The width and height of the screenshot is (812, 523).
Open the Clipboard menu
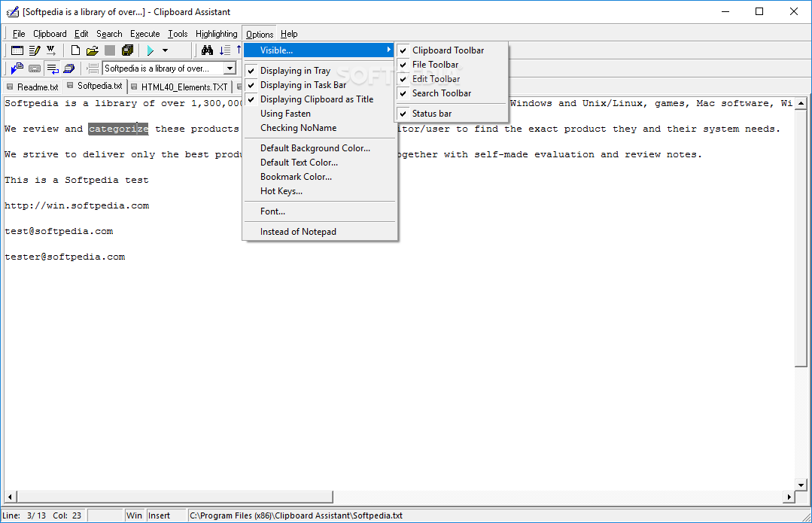pos(50,34)
